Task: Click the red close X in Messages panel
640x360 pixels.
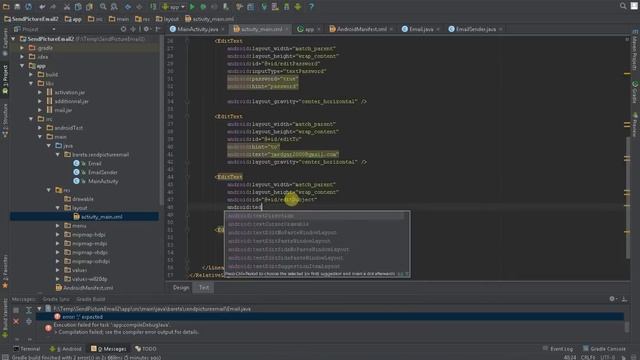Action: click(x=16, y=322)
